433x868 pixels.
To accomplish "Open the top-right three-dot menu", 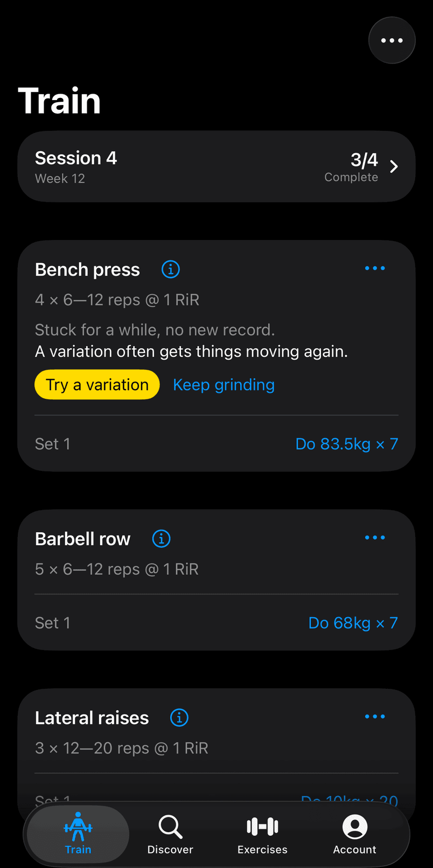I will [392, 40].
